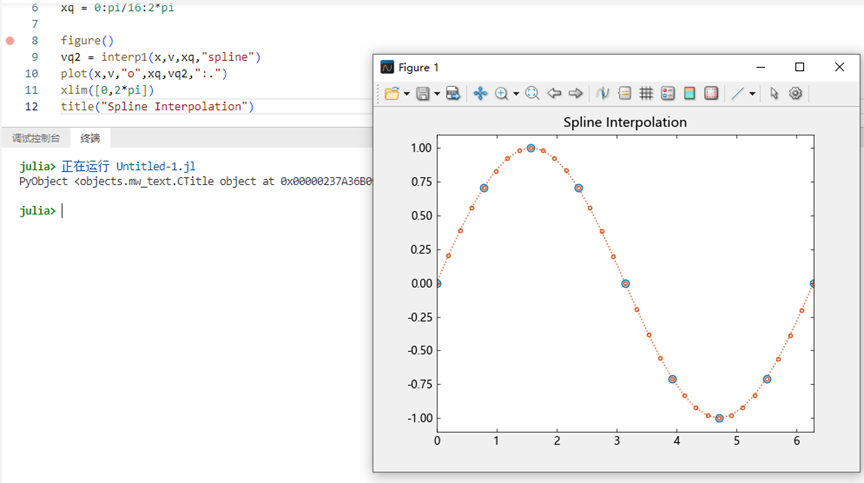Maximize the Figure 1 window
This screenshot has width=864, height=483.
pyautogui.click(x=800, y=67)
